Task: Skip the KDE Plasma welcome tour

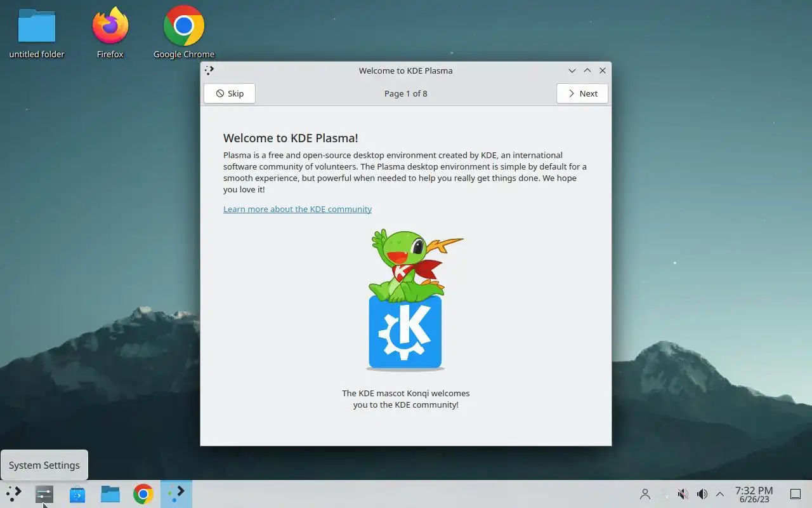Action: pyautogui.click(x=230, y=93)
